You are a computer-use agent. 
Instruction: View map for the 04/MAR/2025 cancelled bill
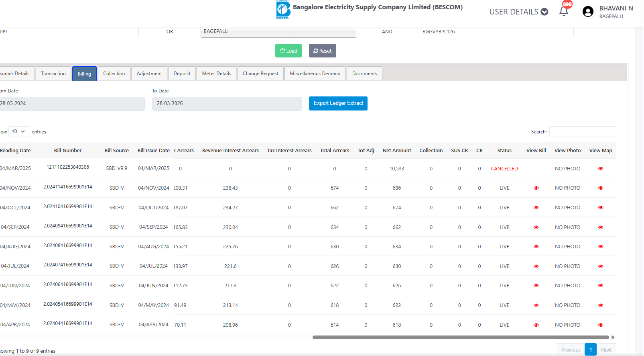pyautogui.click(x=601, y=169)
